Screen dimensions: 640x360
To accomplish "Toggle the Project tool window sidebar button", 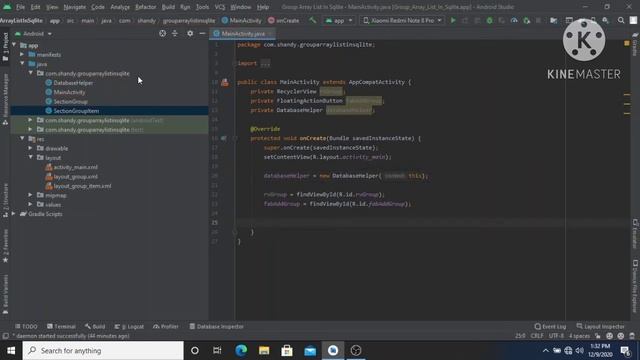I will (x=5, y=47).
